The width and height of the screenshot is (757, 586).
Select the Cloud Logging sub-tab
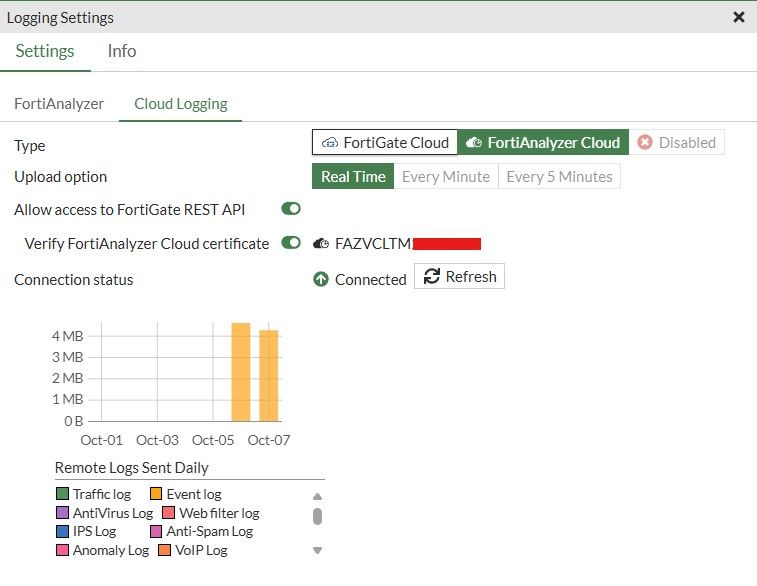click(x=181, y=104)
